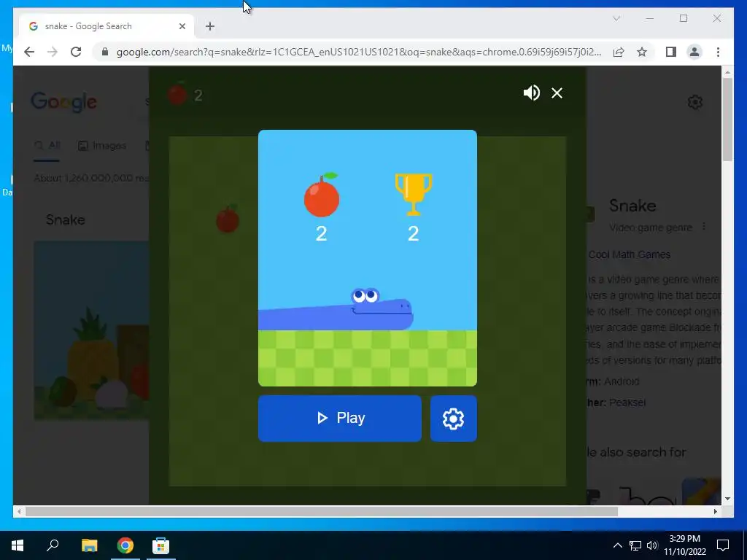The width and height of the screenshot is (747, 560).
Task: Click the horizontal scrollbar thumb
Action: click(322, 511)
